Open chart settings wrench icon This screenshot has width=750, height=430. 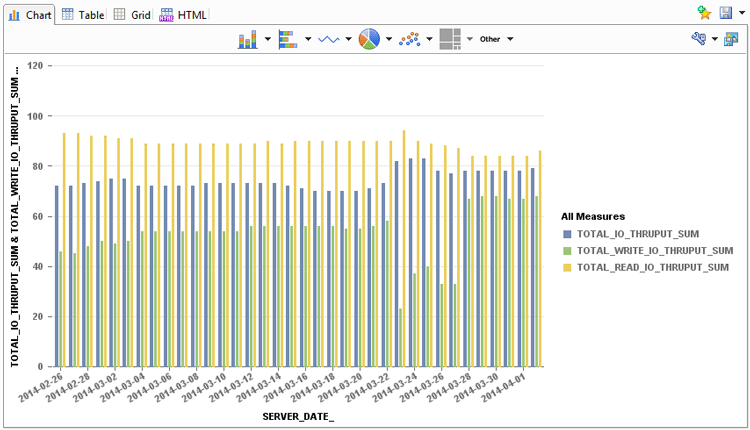click(699, 39)
